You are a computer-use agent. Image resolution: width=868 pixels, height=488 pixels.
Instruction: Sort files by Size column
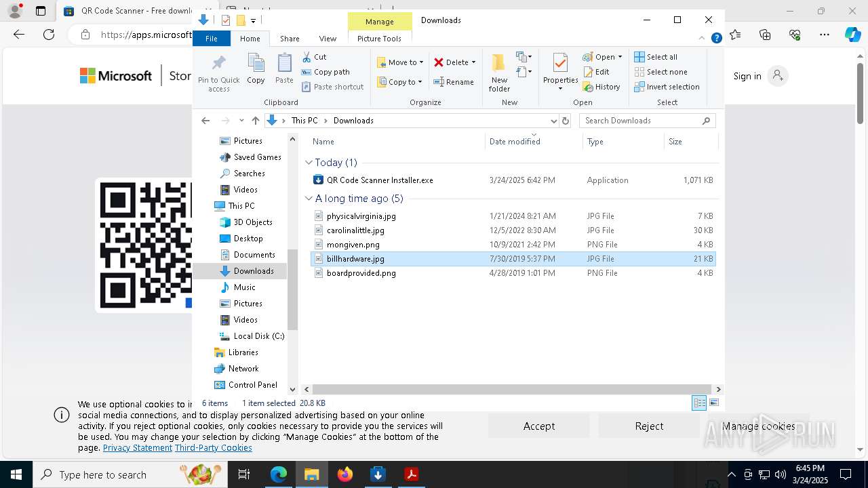coord(690,142)
